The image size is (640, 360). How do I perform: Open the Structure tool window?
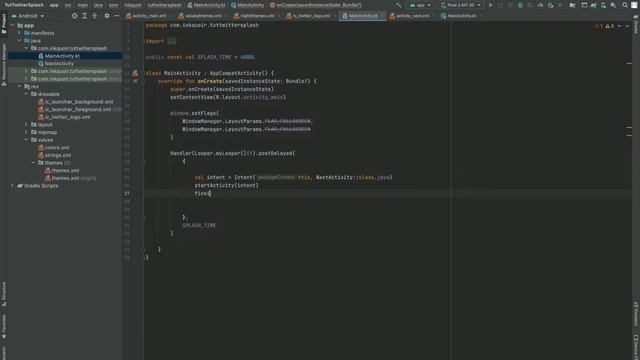4,294
